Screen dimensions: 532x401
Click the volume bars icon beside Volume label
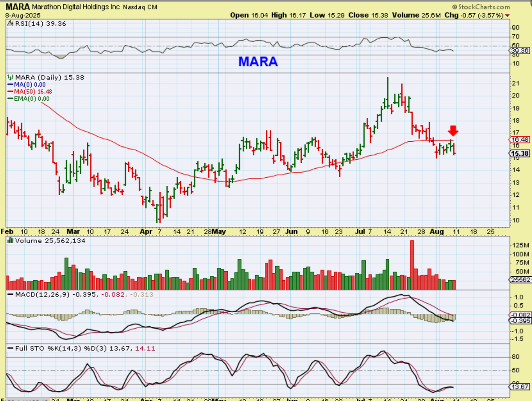point(10,240)
